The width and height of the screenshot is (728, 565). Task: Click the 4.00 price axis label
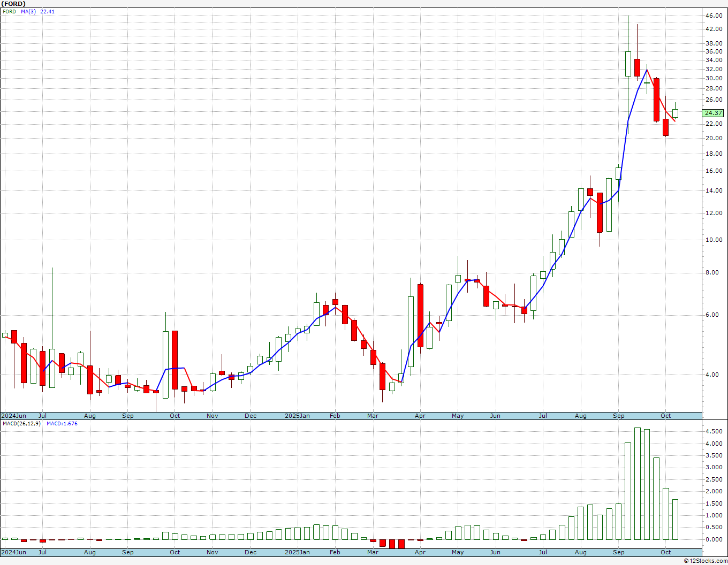coord(712,375)
